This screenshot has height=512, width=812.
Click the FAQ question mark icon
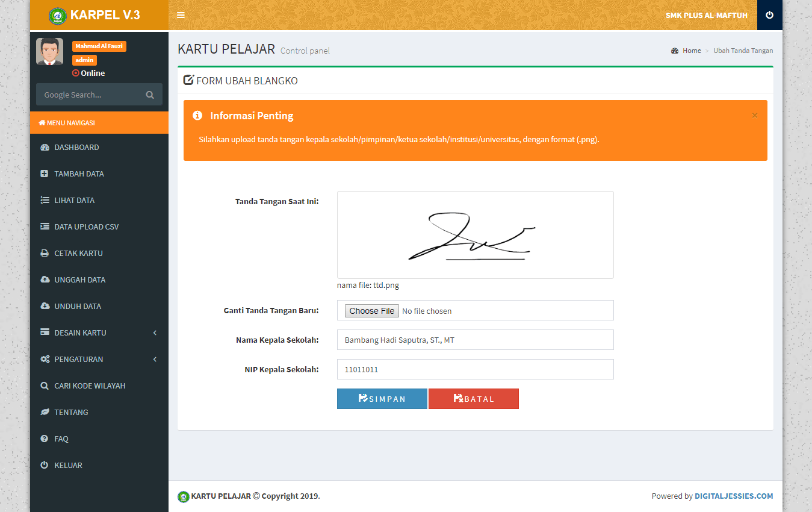(x=45, y=439)
